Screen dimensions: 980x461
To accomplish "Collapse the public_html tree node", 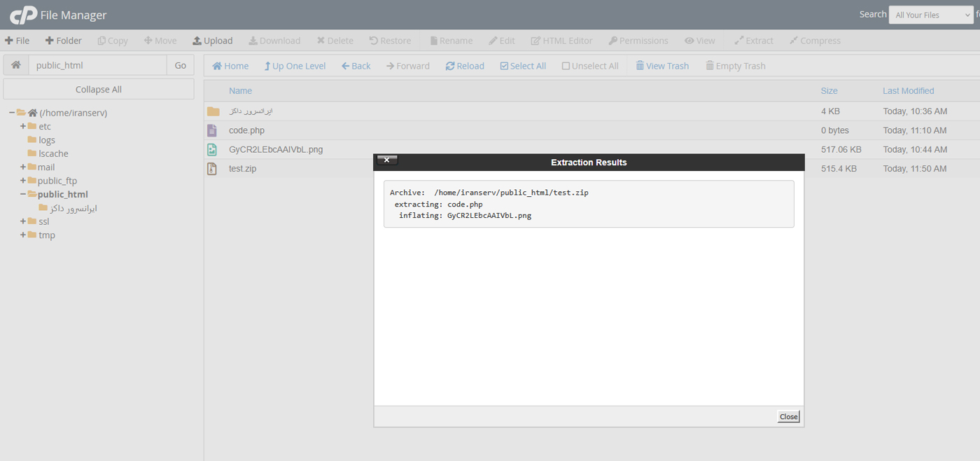I will [23, 194].
